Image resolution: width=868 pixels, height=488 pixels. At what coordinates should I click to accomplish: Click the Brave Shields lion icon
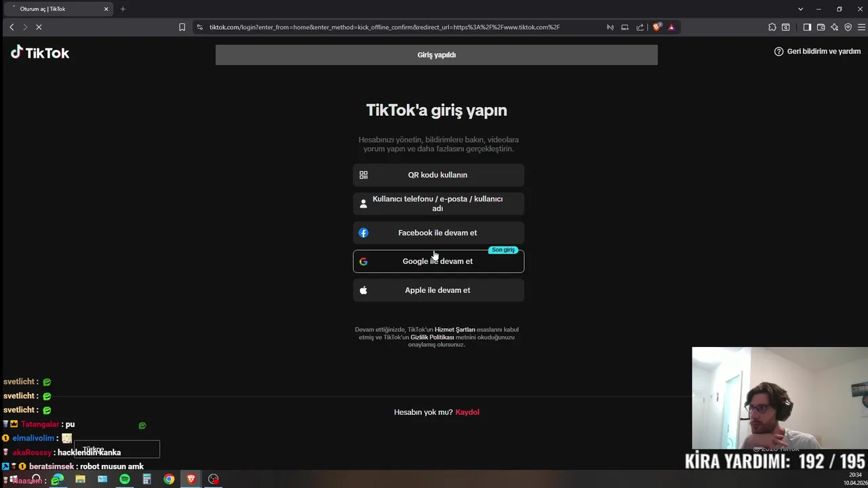click(x=656, y=27)
